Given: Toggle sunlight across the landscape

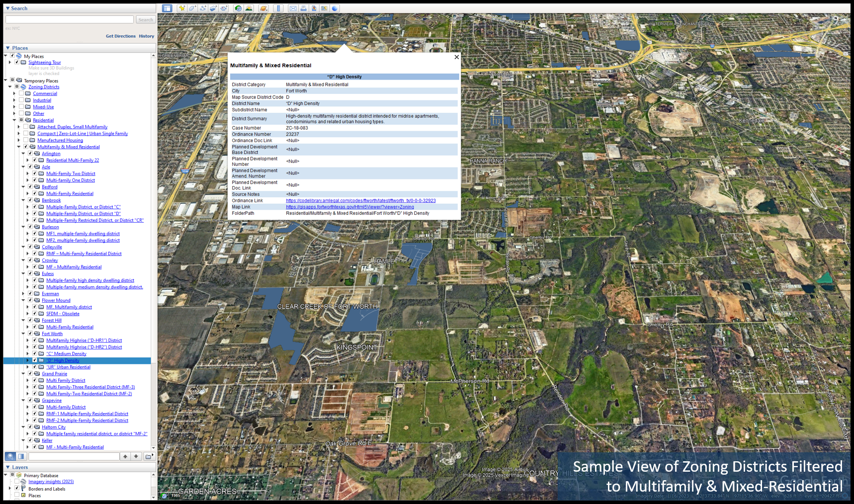Looking at the screenshot, I should click(x=249, y=8).
